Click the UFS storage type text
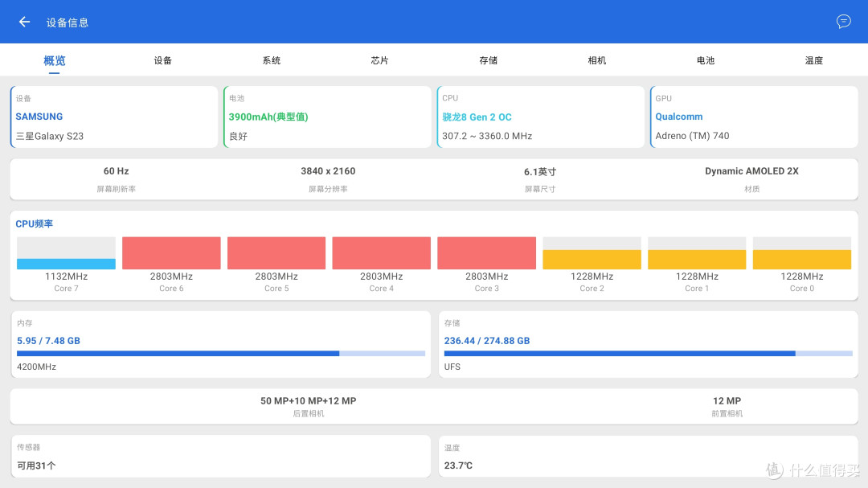 (452, 367)
